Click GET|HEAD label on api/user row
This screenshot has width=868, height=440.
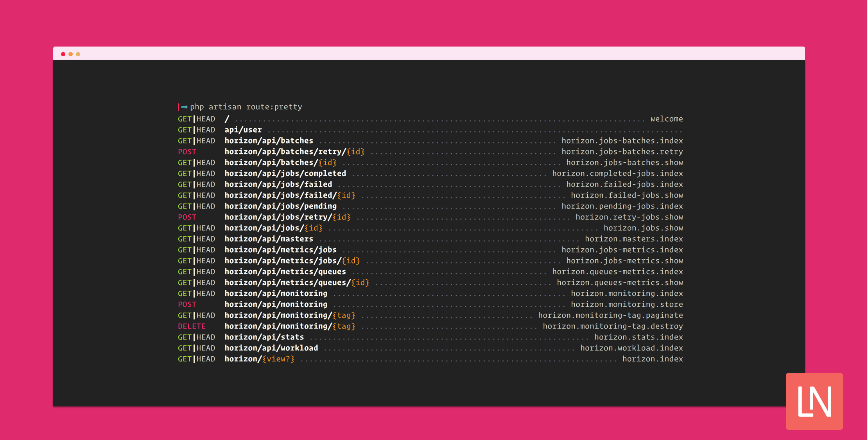click(x=197, y=129)
